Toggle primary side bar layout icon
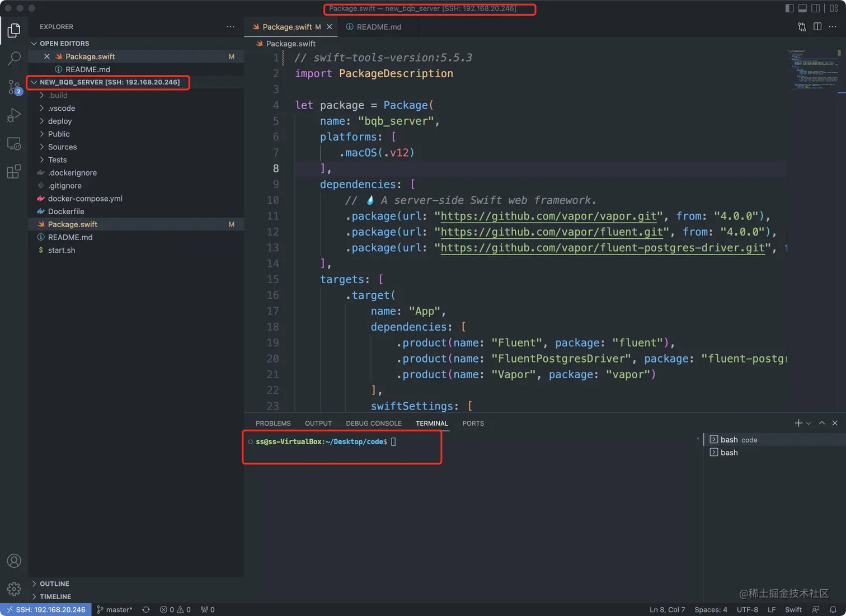Screen dimensions: 846x616 789,8
